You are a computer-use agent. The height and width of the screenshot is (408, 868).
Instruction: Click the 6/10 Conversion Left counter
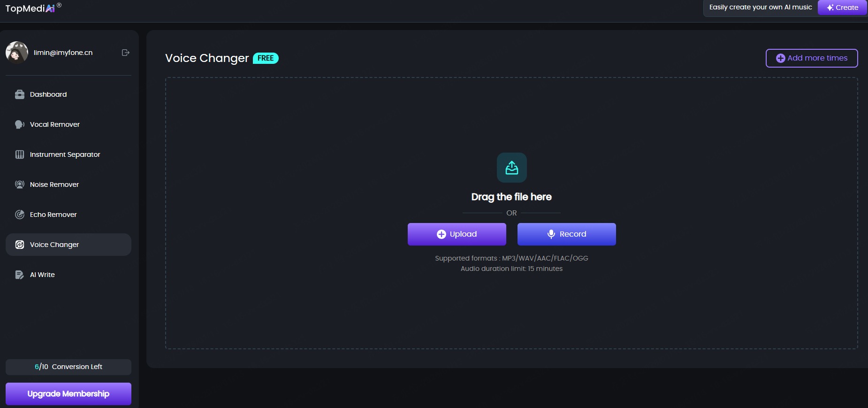click(x=69, y=367)
